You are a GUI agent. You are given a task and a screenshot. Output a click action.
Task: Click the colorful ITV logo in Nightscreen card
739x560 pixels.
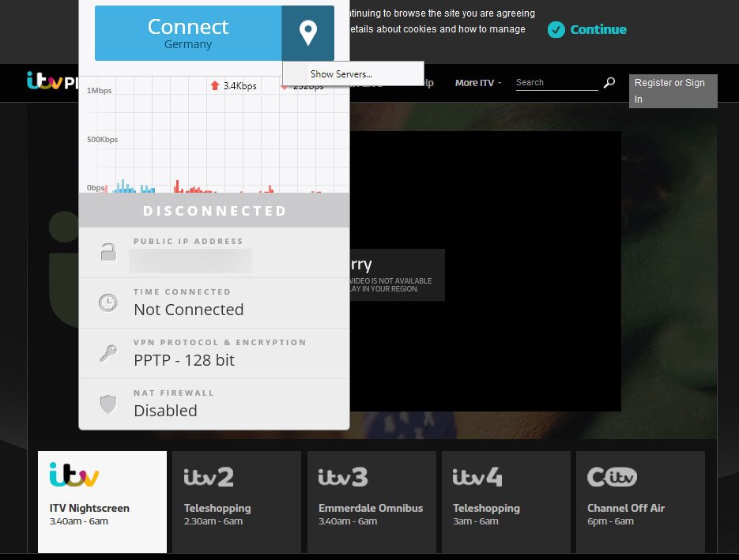pos(74,475)
